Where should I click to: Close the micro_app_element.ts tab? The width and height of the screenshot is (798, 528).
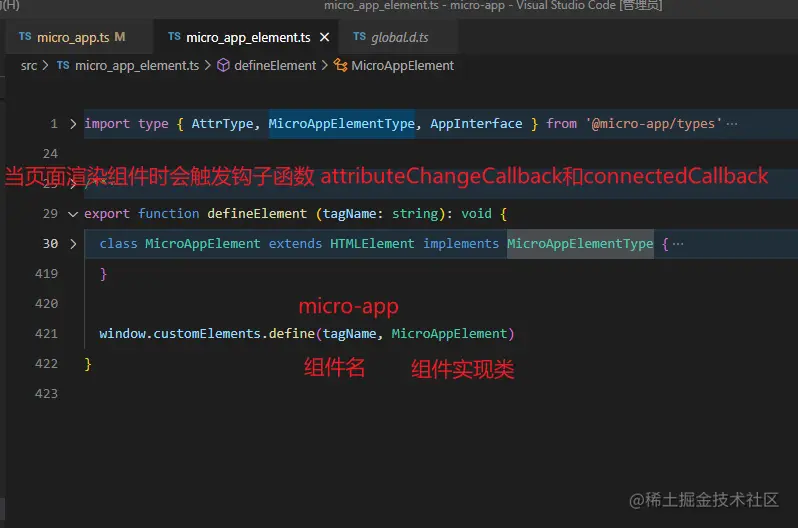324,37
